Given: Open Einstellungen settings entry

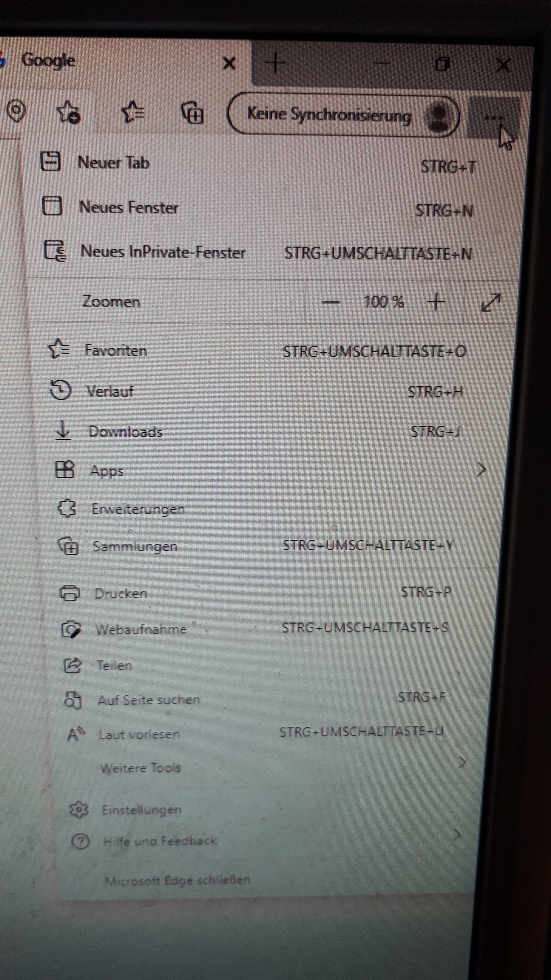Looking at the screenshot, I should click(141, 810).
